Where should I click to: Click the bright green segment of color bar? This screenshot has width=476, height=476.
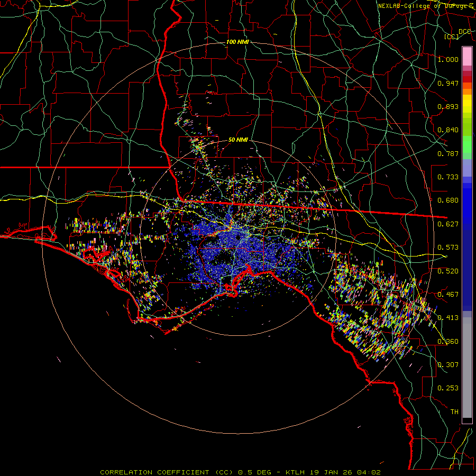(467, 144)
